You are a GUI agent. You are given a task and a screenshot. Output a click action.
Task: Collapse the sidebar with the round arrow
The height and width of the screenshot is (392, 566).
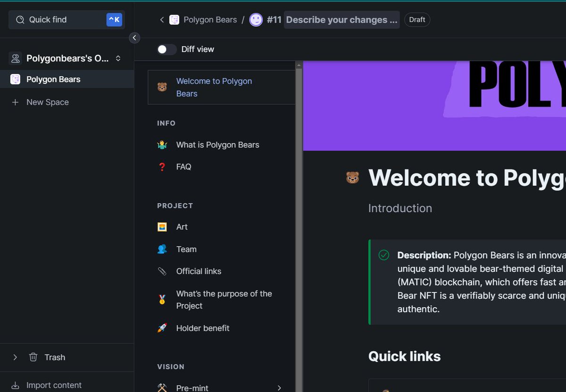(134, 38)
